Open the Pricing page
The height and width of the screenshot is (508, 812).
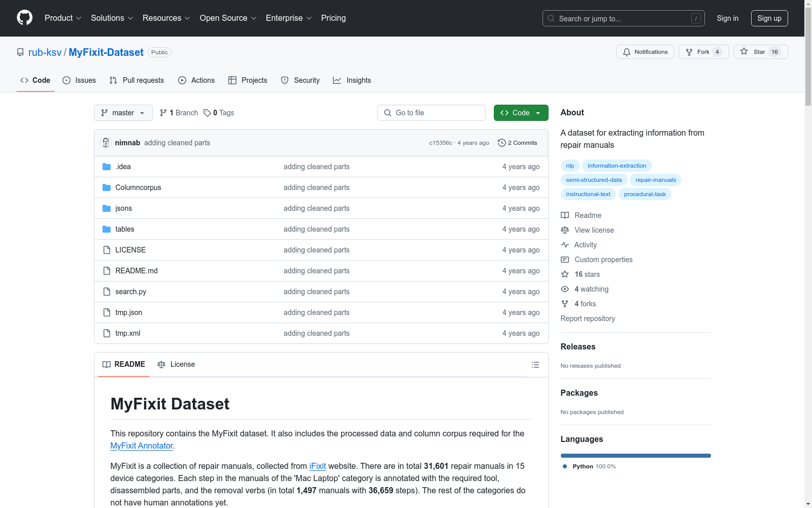(333, 18)
